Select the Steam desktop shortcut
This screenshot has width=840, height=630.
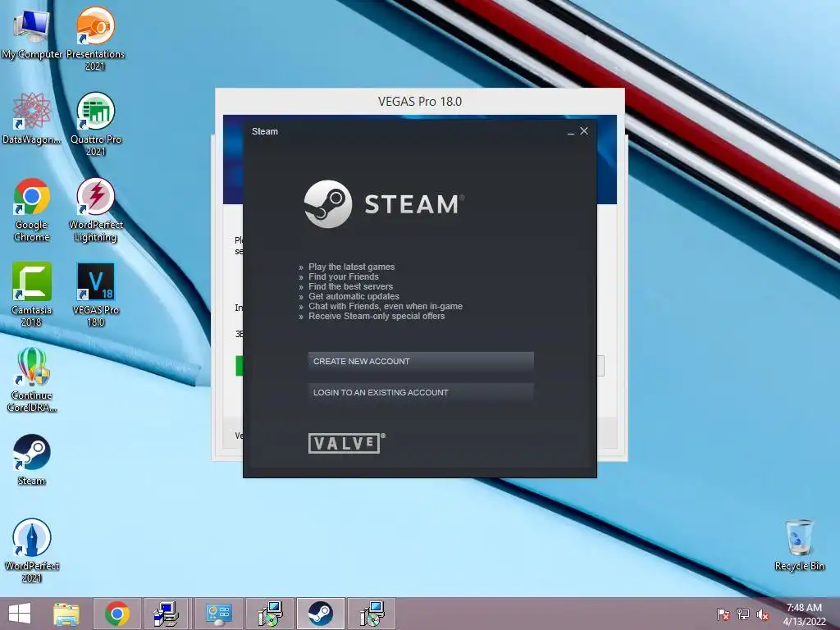(32, 459)
